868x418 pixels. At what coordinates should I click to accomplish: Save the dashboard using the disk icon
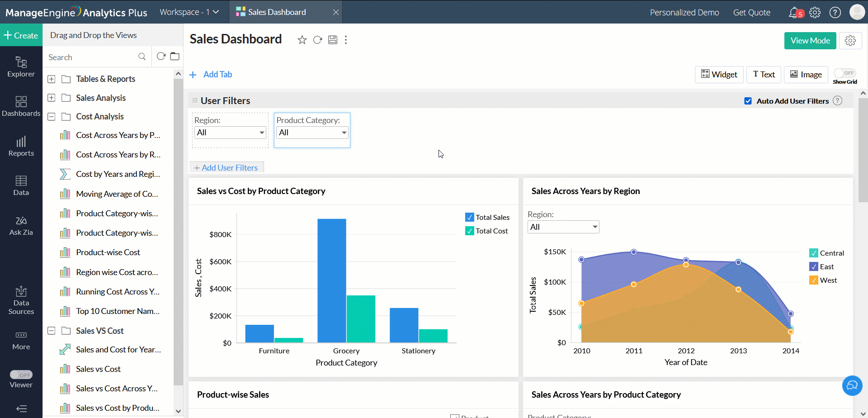[x=333, y=40]
